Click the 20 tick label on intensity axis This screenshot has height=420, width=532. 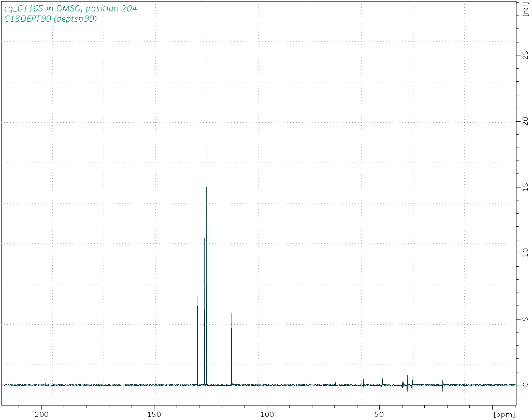(x=525, y=121)
